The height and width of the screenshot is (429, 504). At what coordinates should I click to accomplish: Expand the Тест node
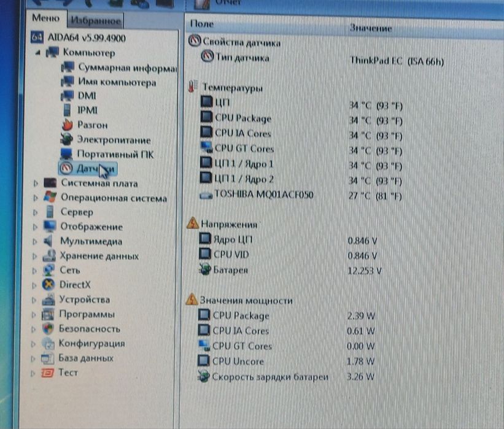click(33, 373)
